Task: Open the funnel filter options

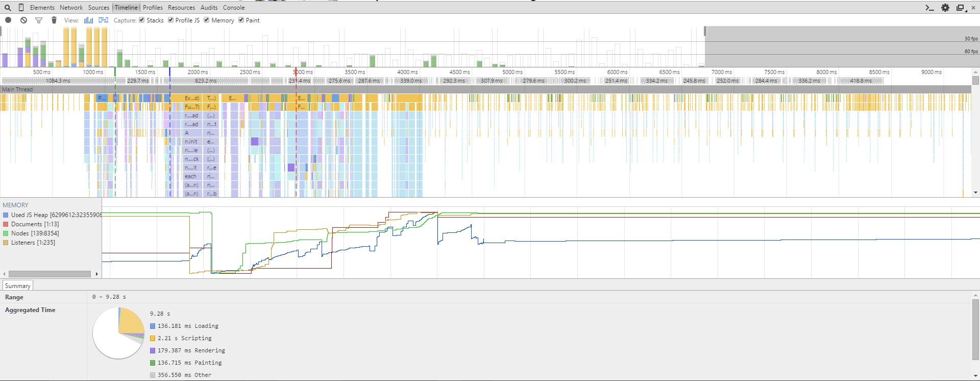Action: coord(39,20)
